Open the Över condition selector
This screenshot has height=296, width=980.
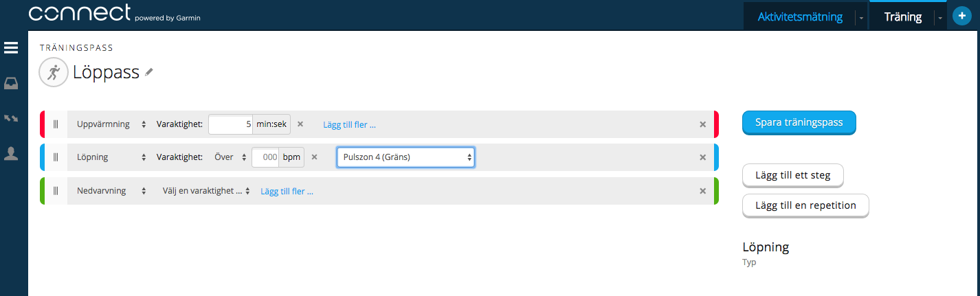click(x=230, y=157)
